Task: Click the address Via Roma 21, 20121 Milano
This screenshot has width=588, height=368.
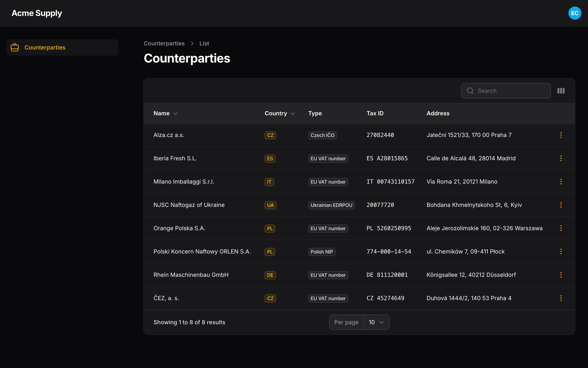Action: pyautogui.click(x=462, y=182)
